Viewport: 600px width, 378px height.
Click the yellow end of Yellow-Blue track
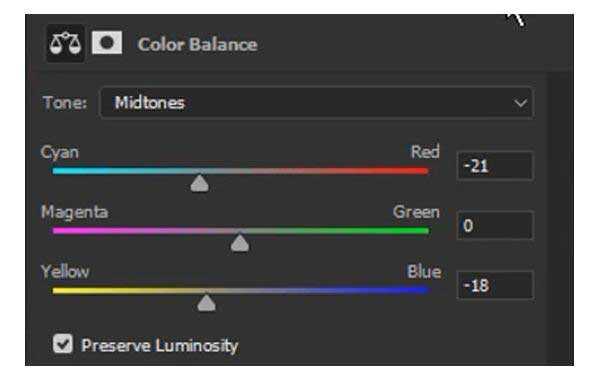[x=62, y=290]
